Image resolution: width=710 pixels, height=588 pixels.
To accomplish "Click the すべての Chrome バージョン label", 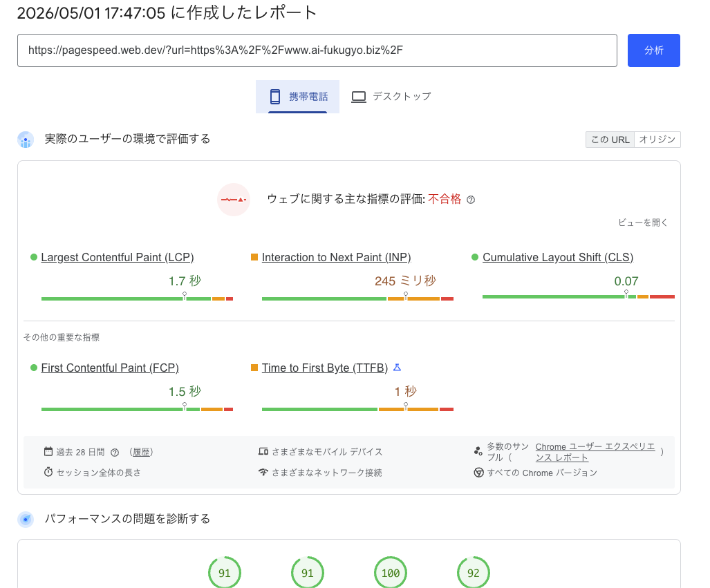I will (x=542, y=473).
